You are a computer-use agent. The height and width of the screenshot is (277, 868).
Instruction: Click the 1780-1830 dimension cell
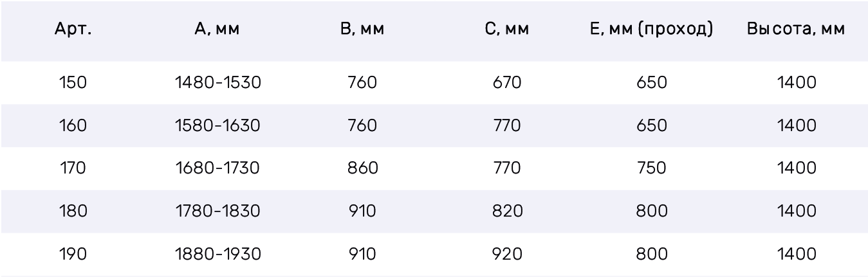click(x=217, y=211)
